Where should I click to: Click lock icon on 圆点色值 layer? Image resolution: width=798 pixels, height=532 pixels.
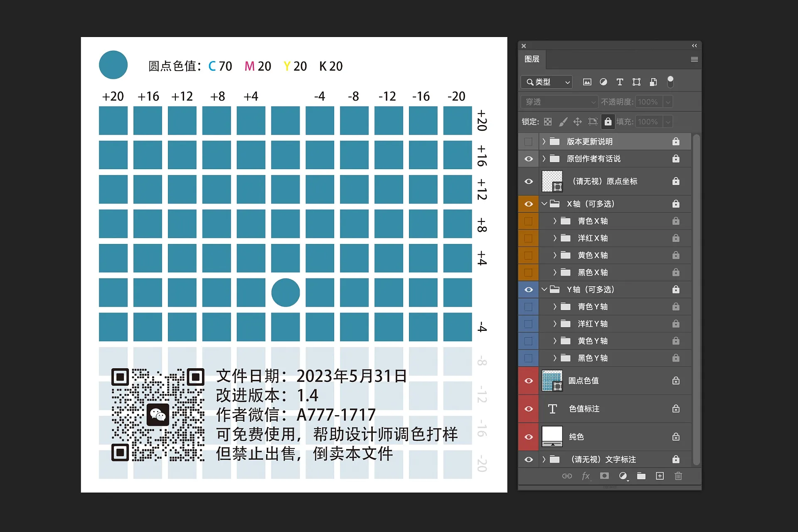[676, 381]
